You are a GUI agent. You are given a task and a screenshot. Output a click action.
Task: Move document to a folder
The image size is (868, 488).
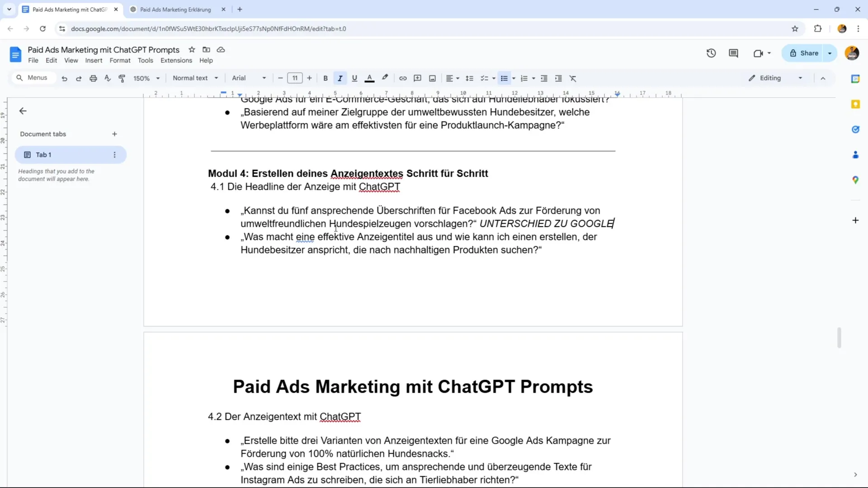(206, 50)
